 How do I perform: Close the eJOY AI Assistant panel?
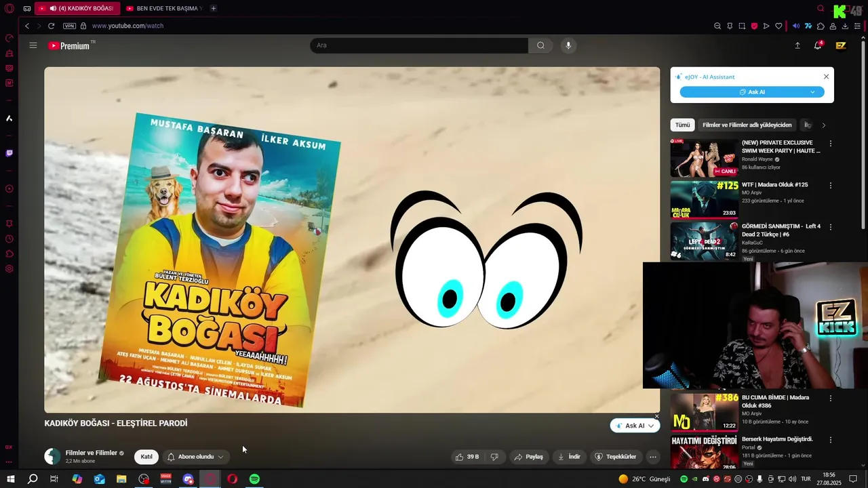coord(826,77)
